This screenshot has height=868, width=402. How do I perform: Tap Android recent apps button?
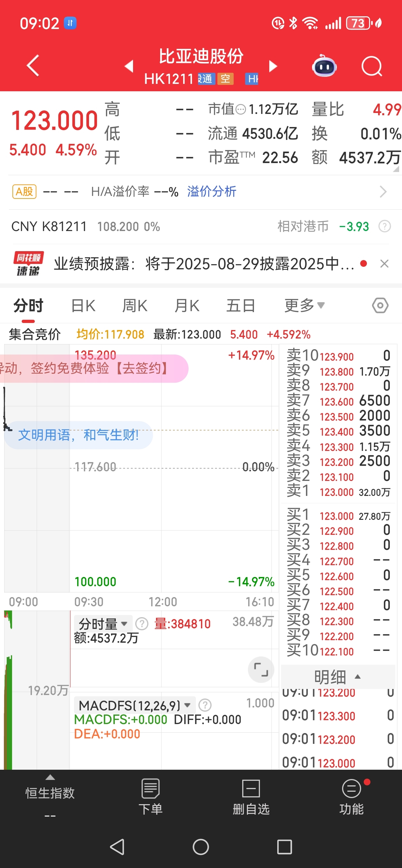point(284,847)
